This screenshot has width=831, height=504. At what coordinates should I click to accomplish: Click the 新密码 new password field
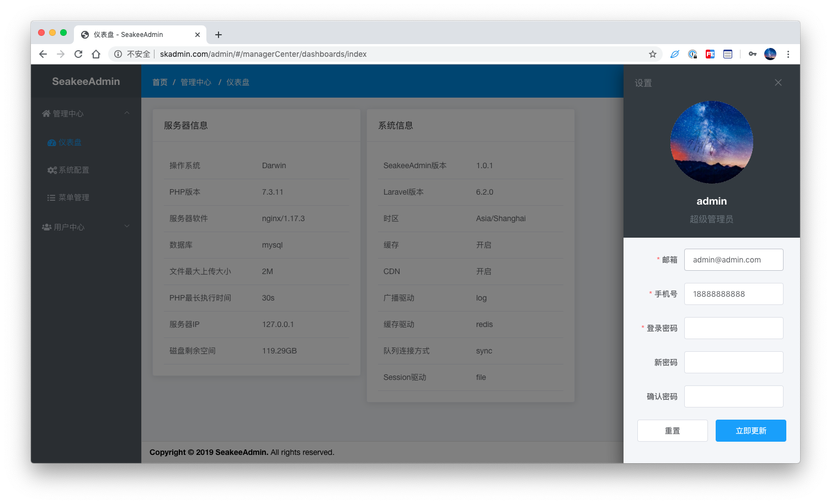pyautogui.click(x=733, y=362)
